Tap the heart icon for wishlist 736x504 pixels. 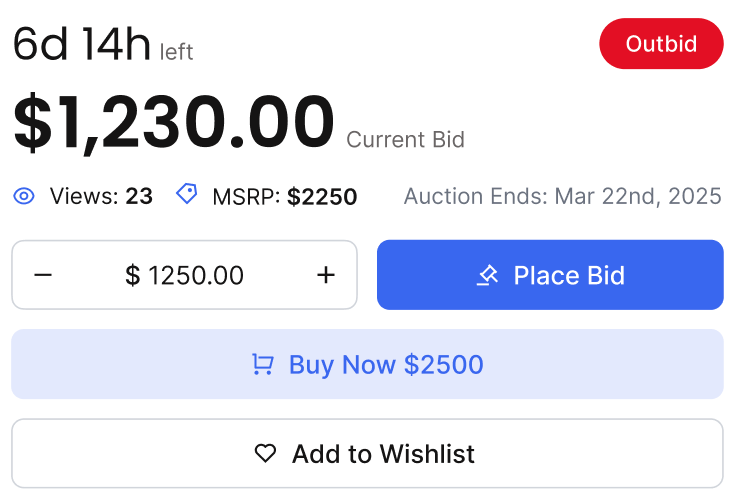pos(265,453)
